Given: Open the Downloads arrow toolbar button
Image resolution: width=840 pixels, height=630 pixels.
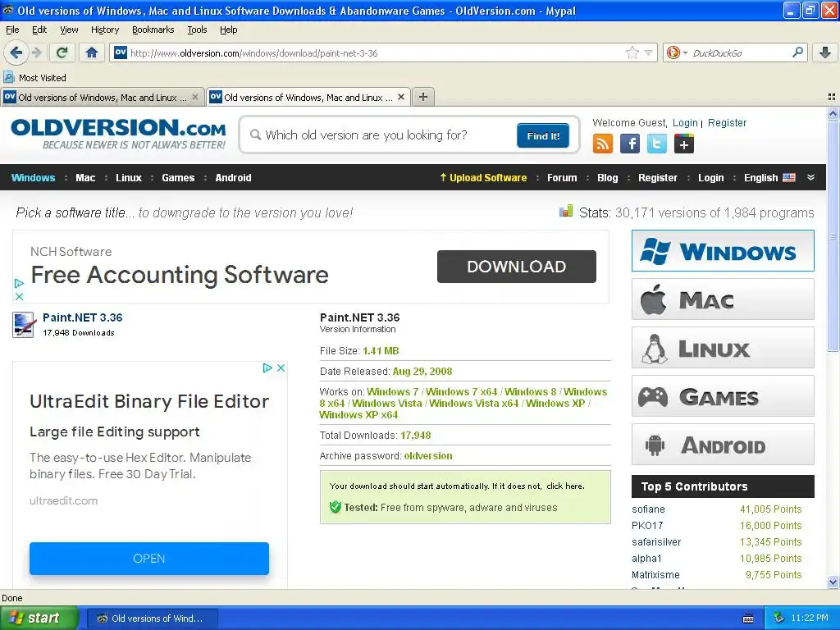Looking at the screenshot, I should tap(825, 52).
